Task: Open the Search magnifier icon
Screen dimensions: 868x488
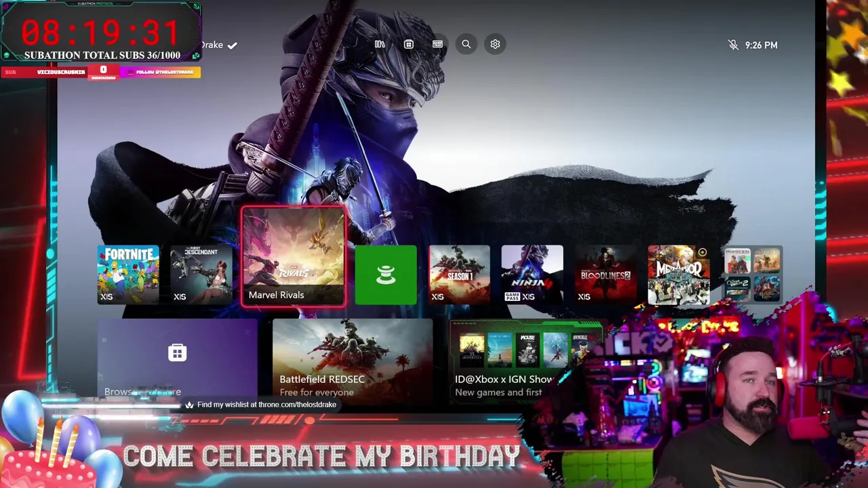Action: point(467,44)
